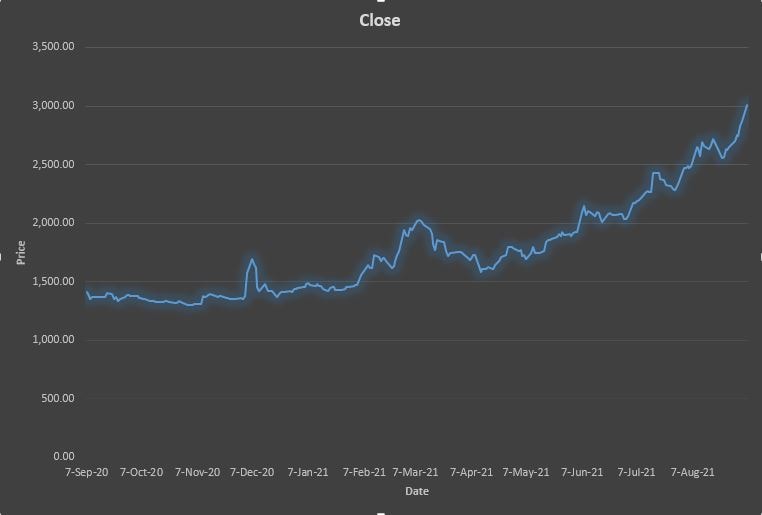Click the line's December 2020 spike peak
This screenshot has width=762, height=515.
[x=252, y=260]
